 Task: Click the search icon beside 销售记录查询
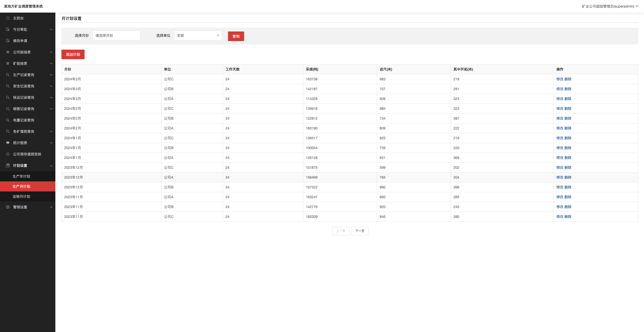point(8,109)
